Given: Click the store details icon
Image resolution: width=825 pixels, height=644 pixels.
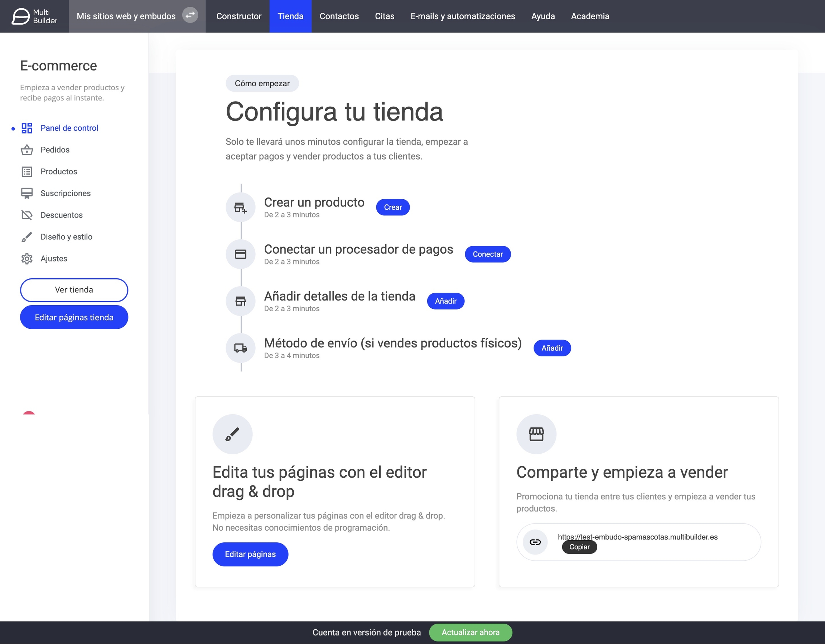Looking at the screenshot, I should (x=240, y=301).
